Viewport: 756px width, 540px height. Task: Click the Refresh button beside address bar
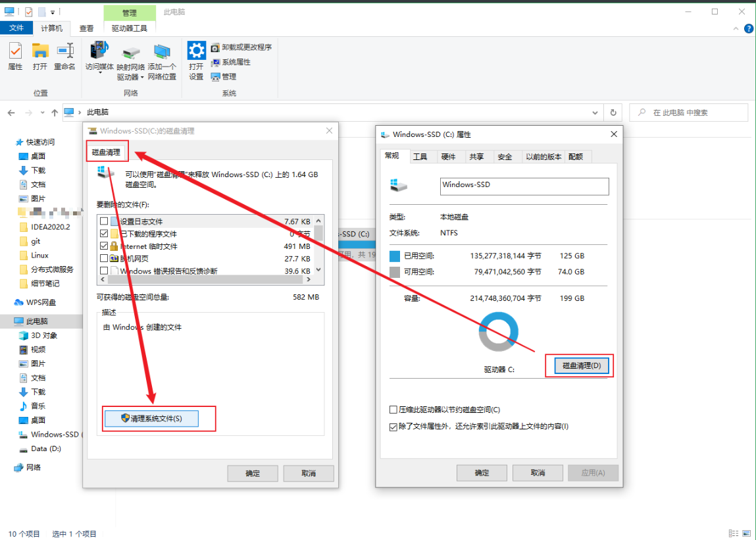pos(613,113)
